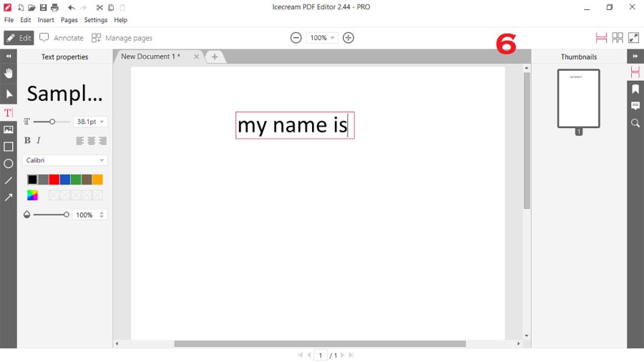This screenshot has height=362, width=644.
Task: Cut selection with scissors icon
Action: coord(99,7)
